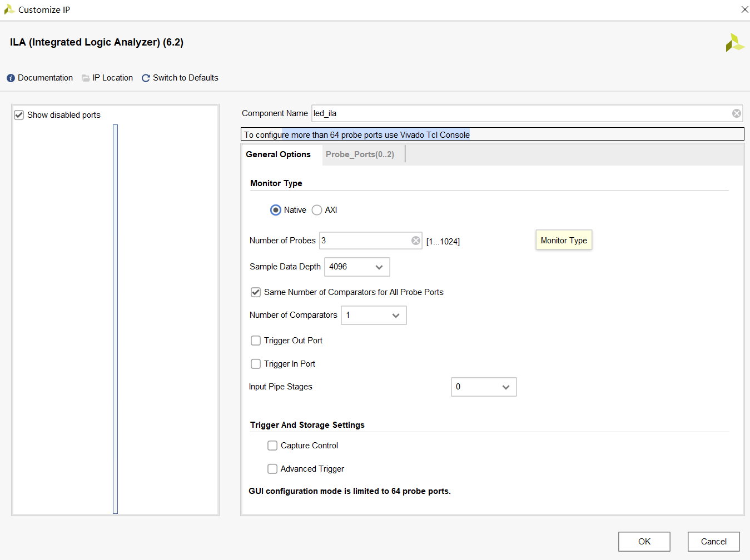Click the IP symbol block in preview pane

coord(115,319)
